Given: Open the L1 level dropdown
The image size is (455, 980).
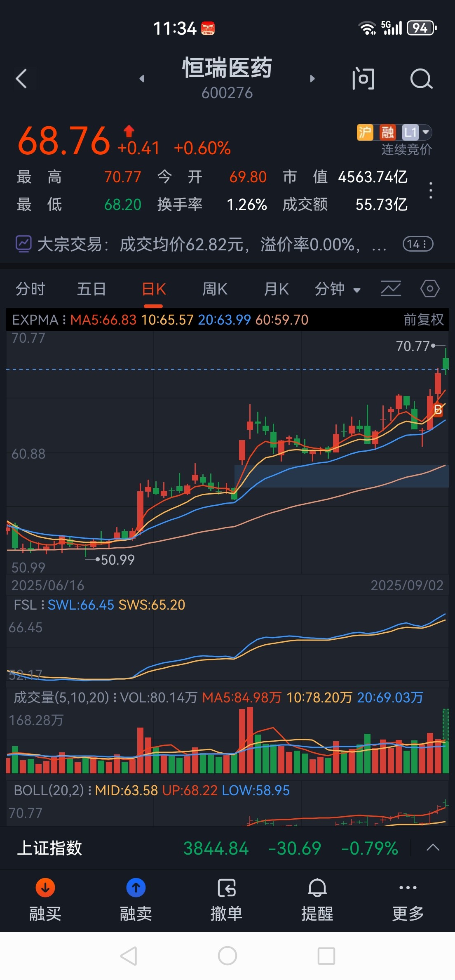Looking at the screenshot, I should coord(417,132).
